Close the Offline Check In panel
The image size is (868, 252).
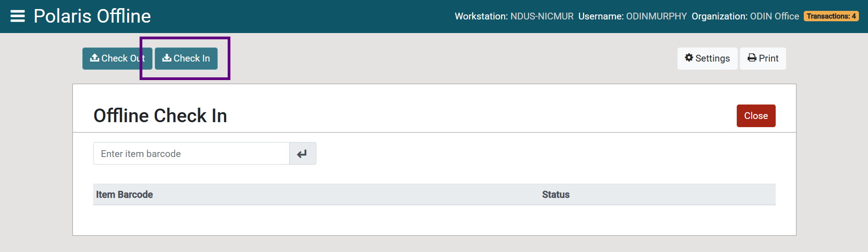[x=756, y=116]
